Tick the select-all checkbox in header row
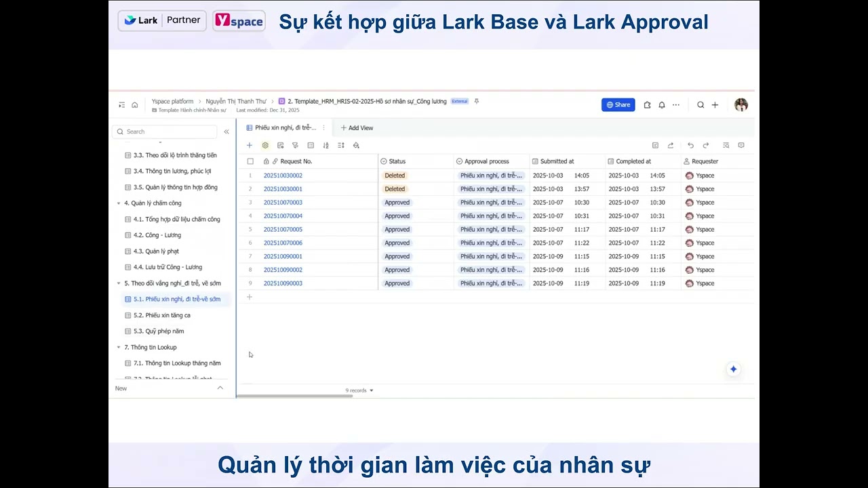The image size is (868, 488). (250, 161)
